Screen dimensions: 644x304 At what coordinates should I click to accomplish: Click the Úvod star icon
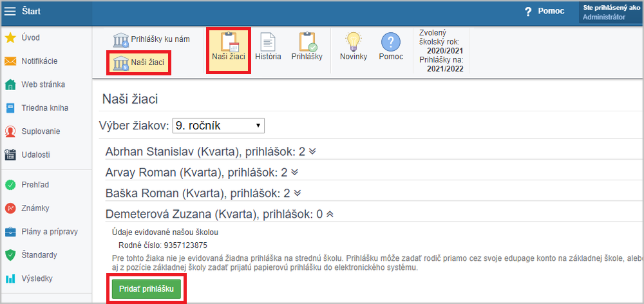coord(10,38)
